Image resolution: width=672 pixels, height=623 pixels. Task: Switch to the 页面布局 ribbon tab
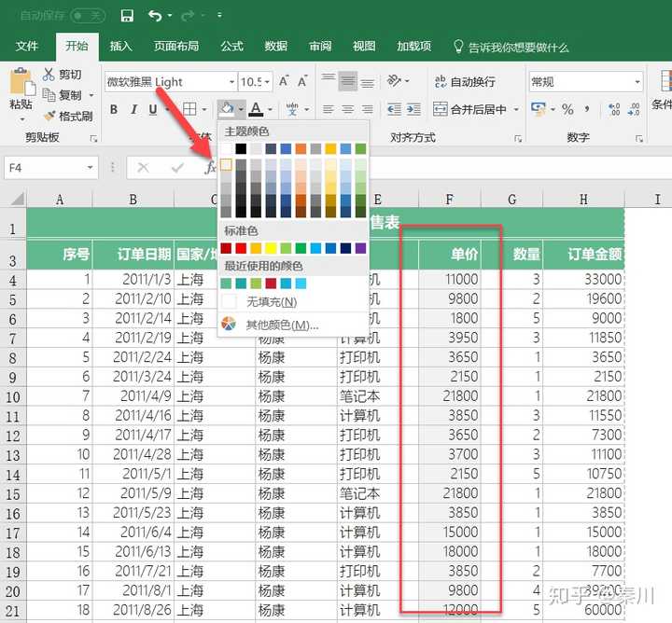pyautogui.click(x=176, y=47)
